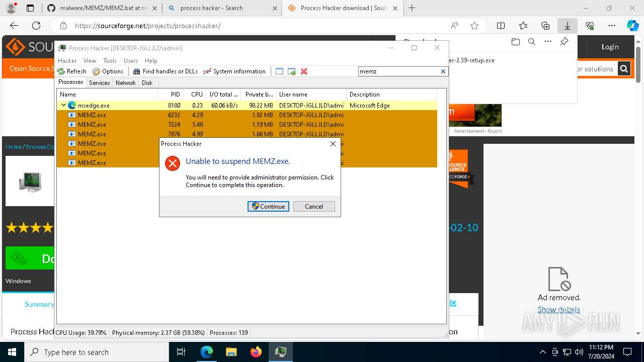
Task: Sort processes by the PID column header
Action: pos(170,95)
